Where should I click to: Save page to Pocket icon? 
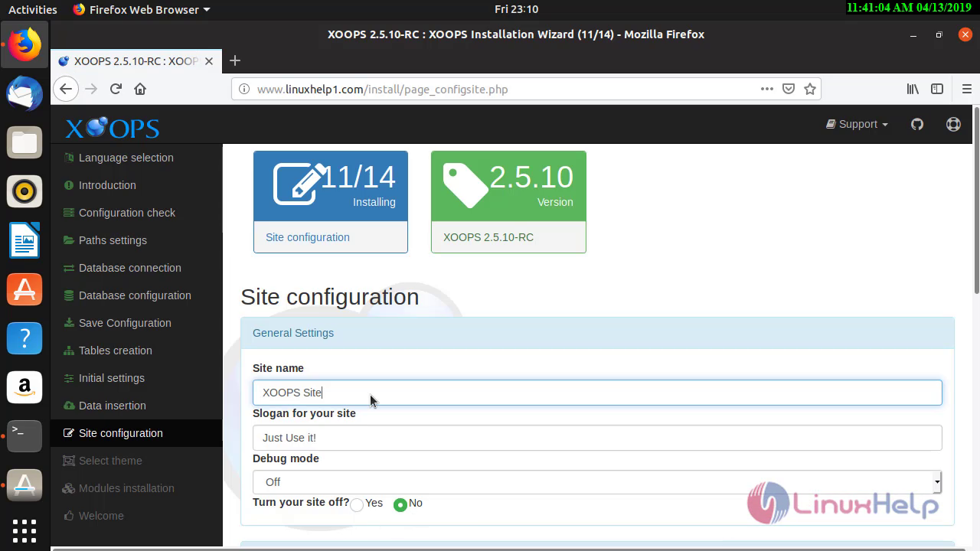pyautogui.click(x=789, y=89)
